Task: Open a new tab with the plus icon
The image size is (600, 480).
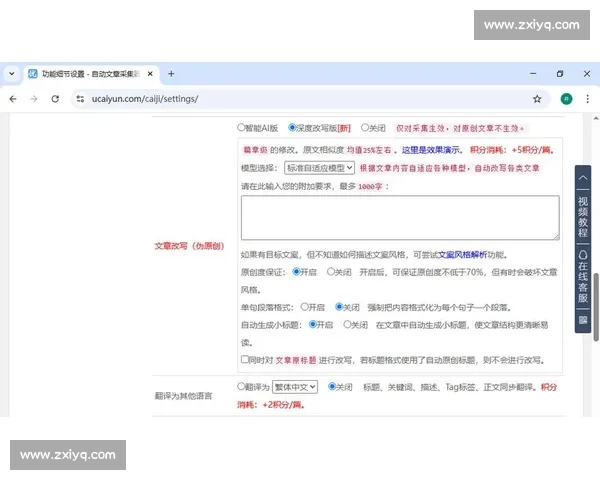Action: pos(171,74)
